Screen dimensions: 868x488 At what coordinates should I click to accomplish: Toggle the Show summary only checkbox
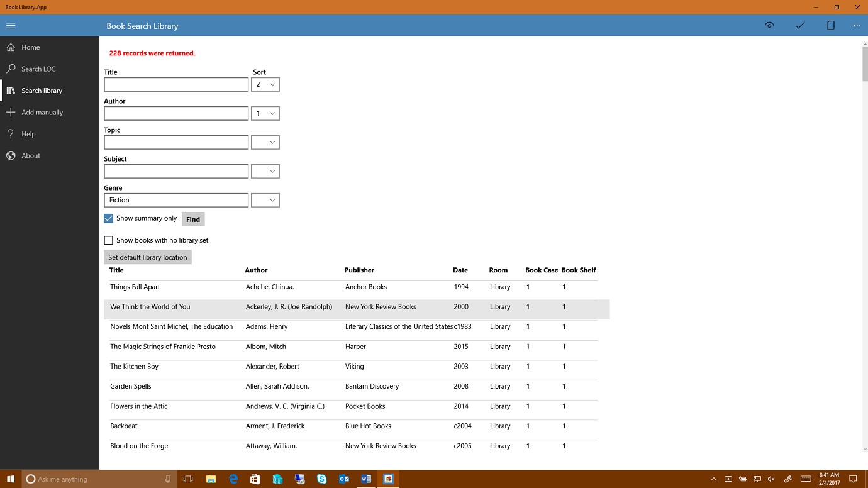[x=108, y=218]
